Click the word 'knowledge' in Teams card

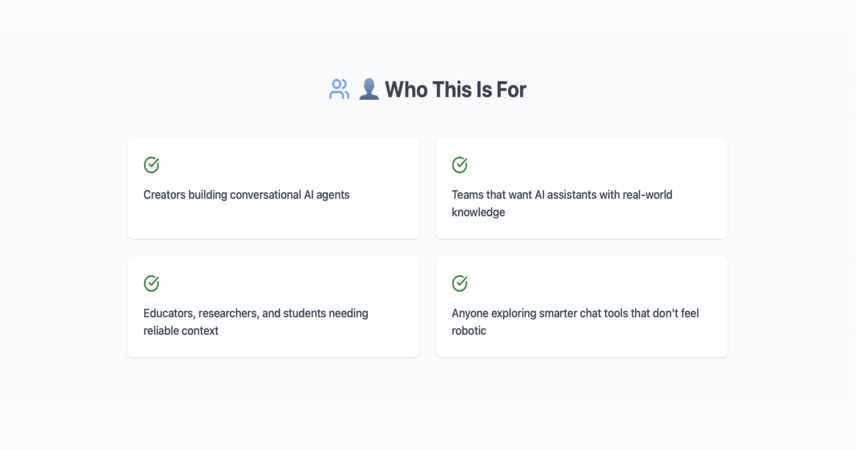478,212
